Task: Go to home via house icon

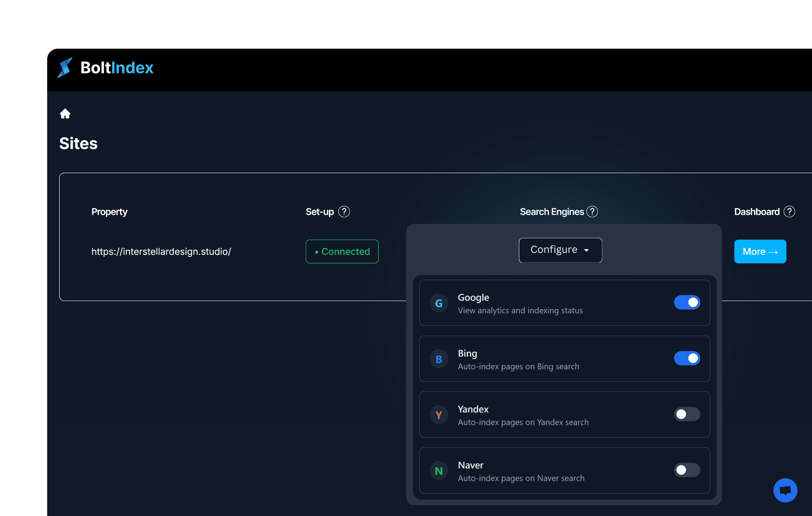Action: pos(65,113)
